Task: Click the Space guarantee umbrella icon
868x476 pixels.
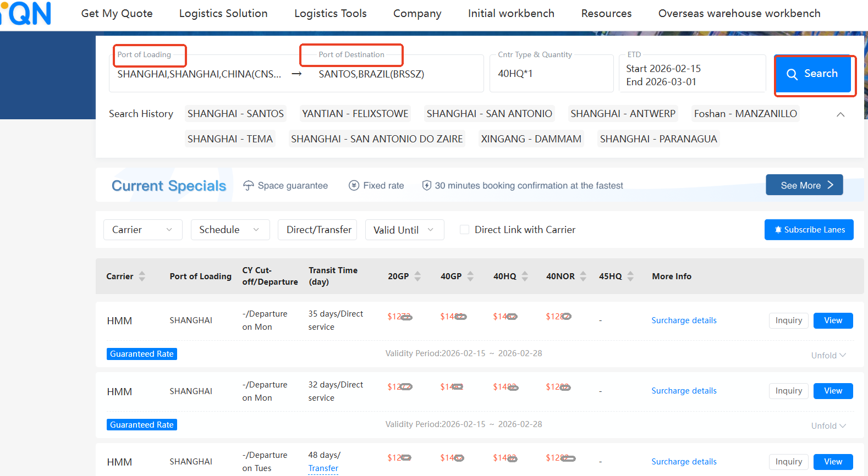Action: (x=249, y=186)
